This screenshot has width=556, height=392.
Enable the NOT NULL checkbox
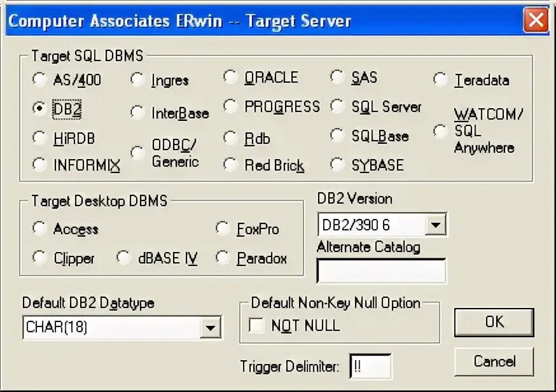click(256, 325)
